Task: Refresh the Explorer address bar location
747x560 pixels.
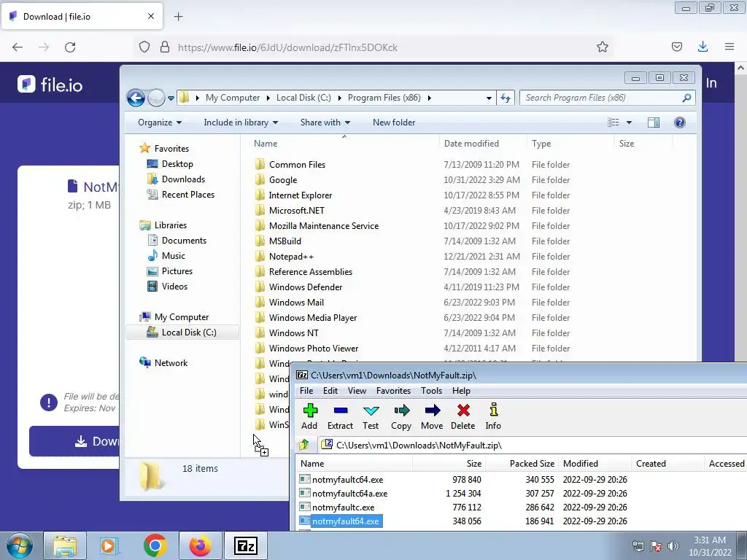Action: (x=506, y=98)
